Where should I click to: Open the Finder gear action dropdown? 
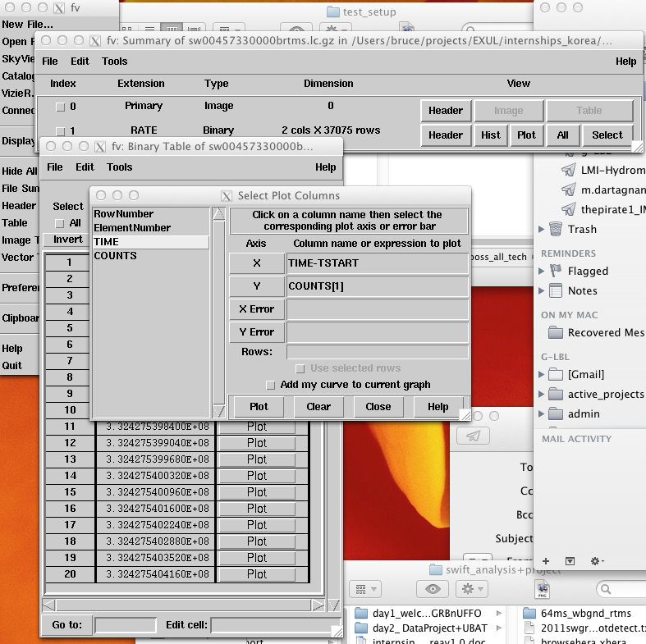point(474,588)
